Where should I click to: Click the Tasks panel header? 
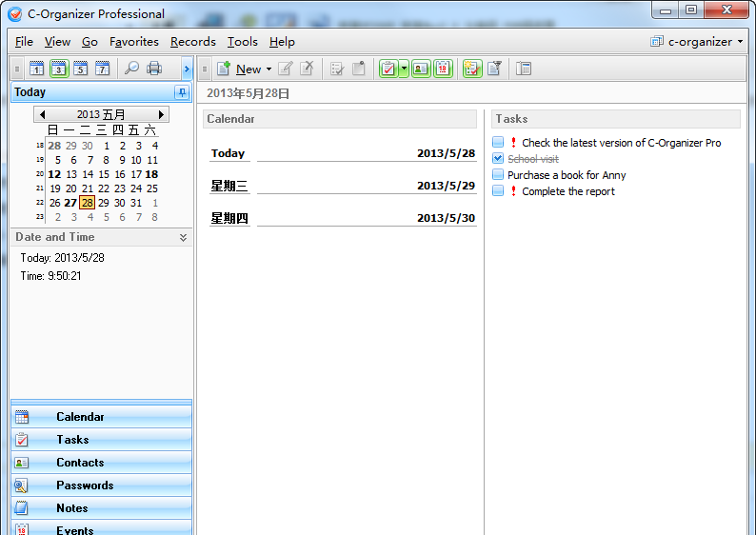point(616,119)
